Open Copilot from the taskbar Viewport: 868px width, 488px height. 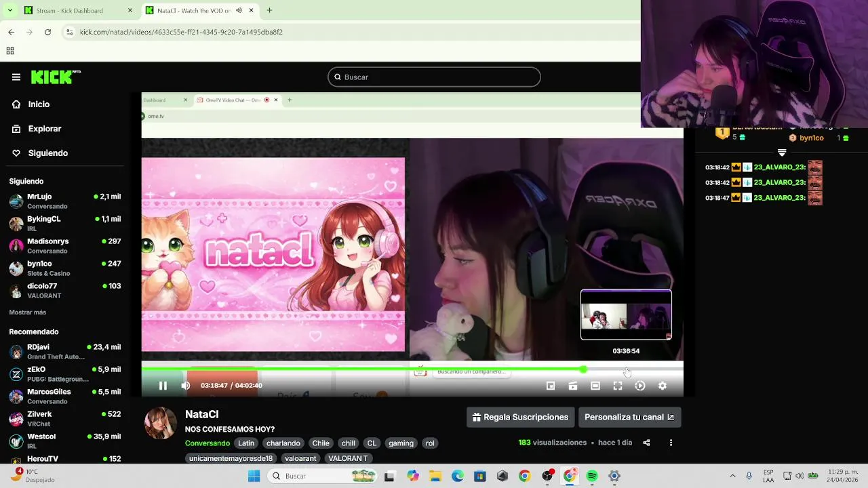coord(412,476)
